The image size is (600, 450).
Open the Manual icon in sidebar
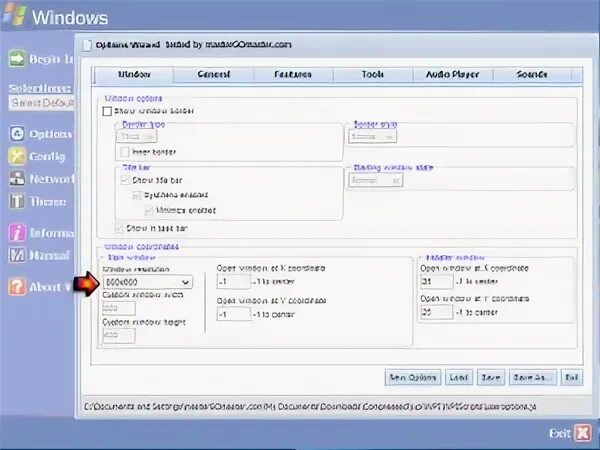pos(17,255)
